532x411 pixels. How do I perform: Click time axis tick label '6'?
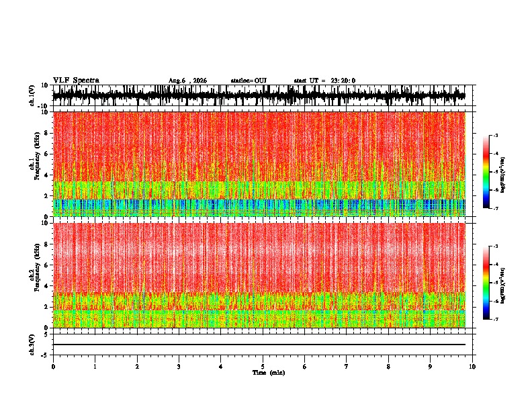[305, 367]
